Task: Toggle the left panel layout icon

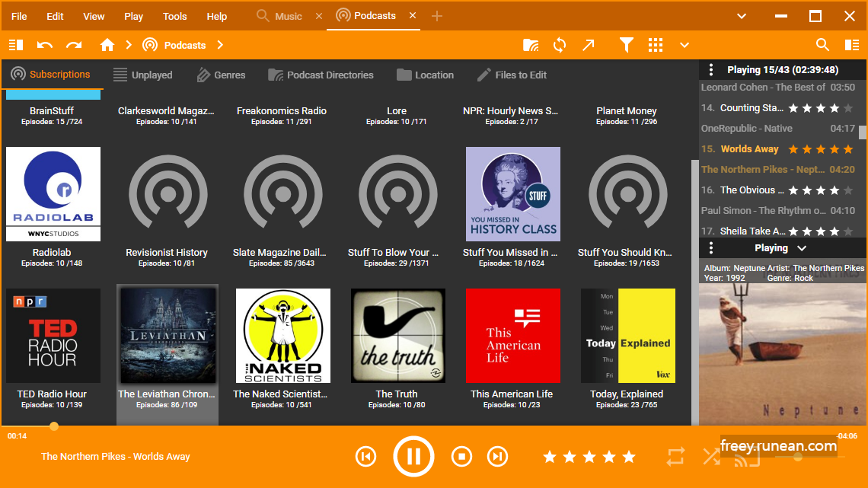Action: tap(16, 45)
